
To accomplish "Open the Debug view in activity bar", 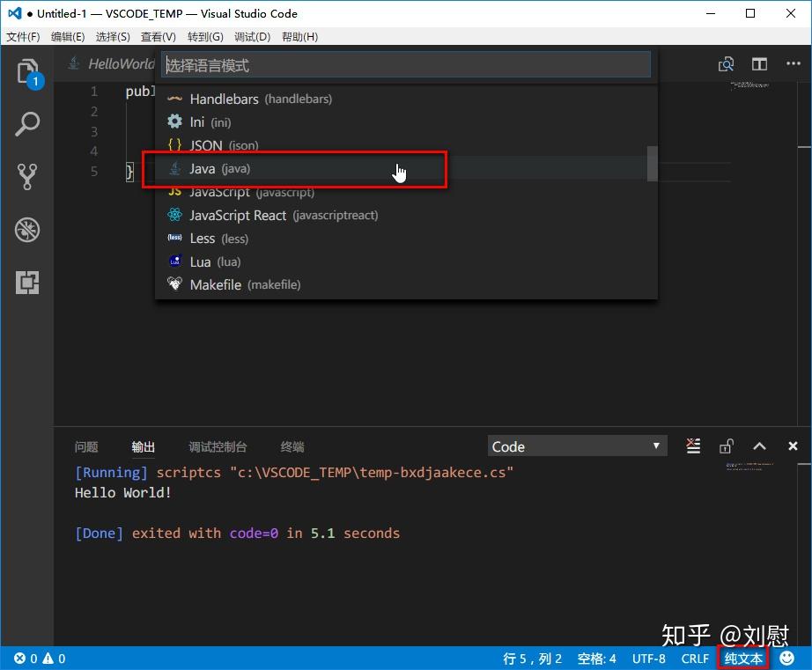I will [27, 230].
